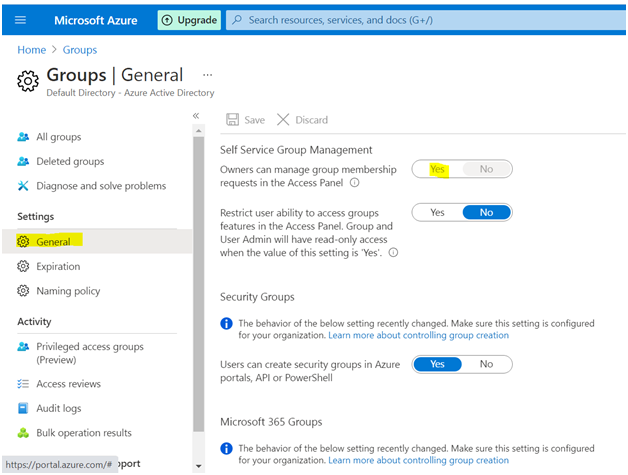The height and width of the screenshot is (475, 628).
Task: Click the Settings section label
Action: [36, 216]
